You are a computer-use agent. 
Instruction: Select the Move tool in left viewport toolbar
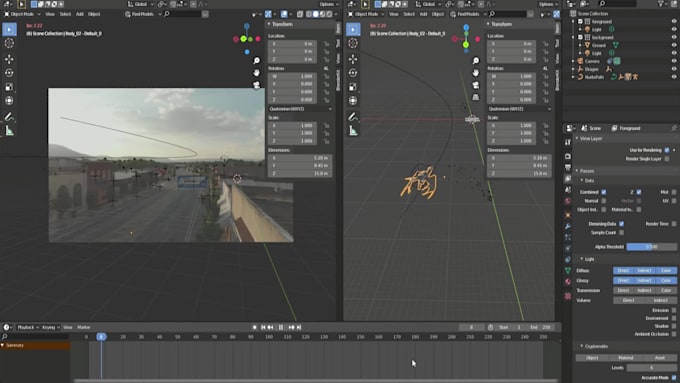coord(9,59)
